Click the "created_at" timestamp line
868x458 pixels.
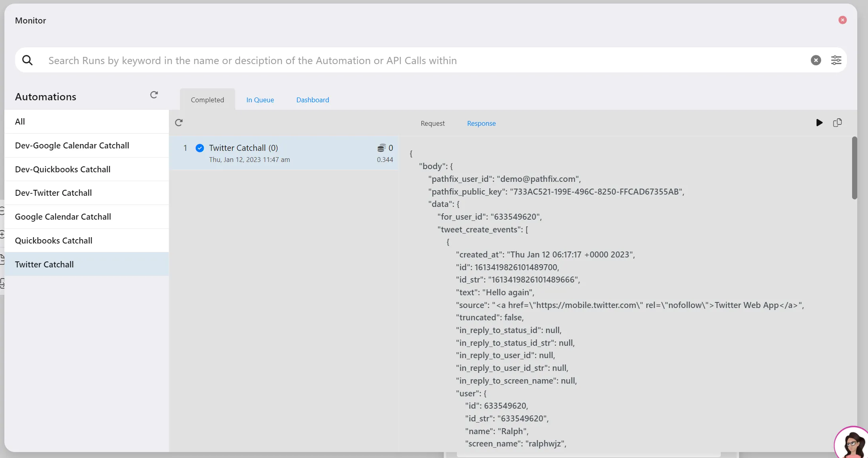tap(546, 255)
